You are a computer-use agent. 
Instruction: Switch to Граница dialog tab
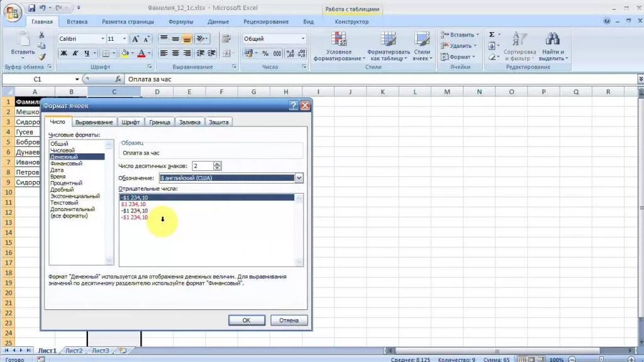click(x=160, y=123)
